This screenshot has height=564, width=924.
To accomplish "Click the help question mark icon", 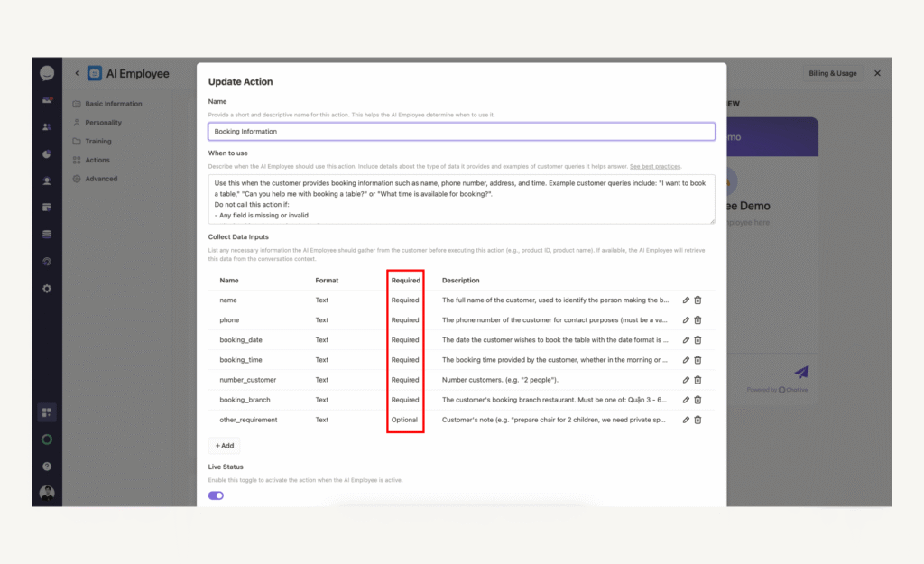I will click(x=47, y=467).
